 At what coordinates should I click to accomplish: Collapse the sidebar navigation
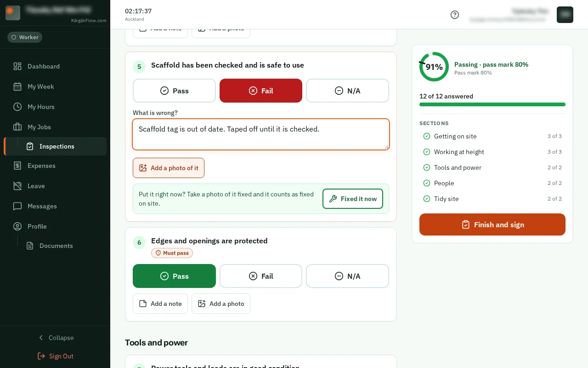55,338
